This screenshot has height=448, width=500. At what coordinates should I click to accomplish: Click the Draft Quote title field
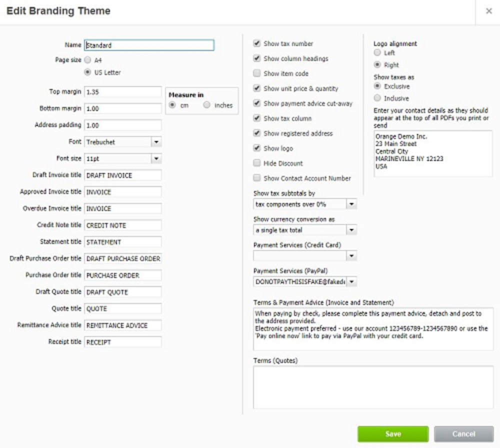tap(123, 292)
